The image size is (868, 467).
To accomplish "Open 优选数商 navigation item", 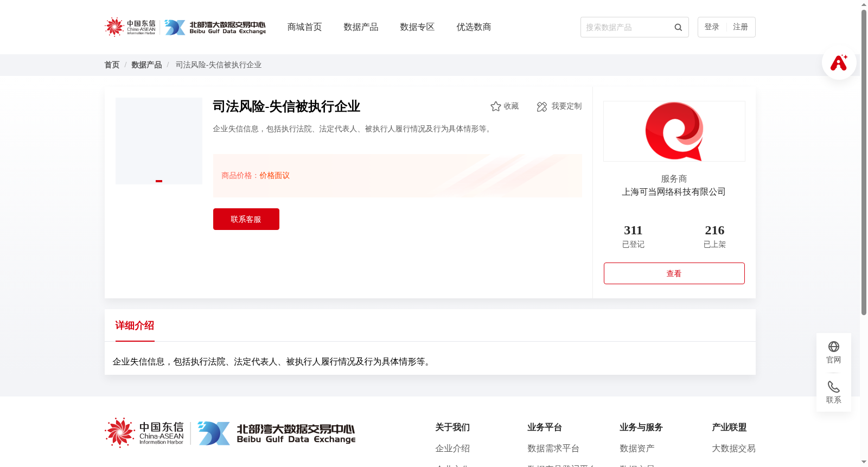I will pyautogui.click(x=474, y=27).
